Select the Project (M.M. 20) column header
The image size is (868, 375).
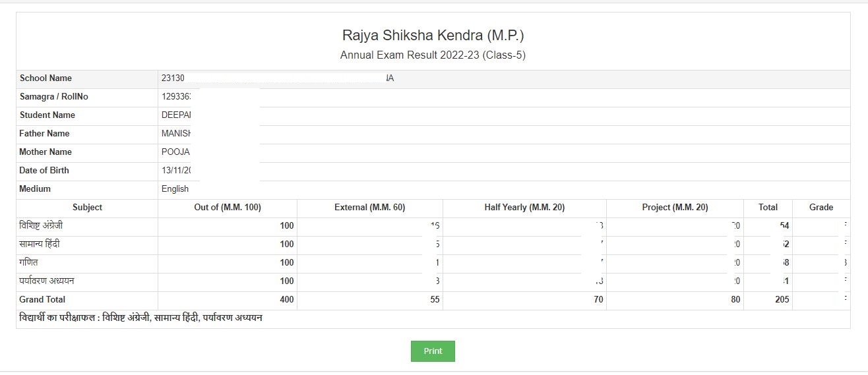coord(675,208)
